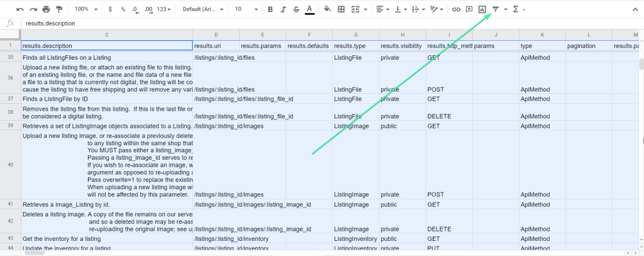Open the text color A swatch
Image resolution: width=644 pixels, height=256 pixels.
tap(309, 9)
